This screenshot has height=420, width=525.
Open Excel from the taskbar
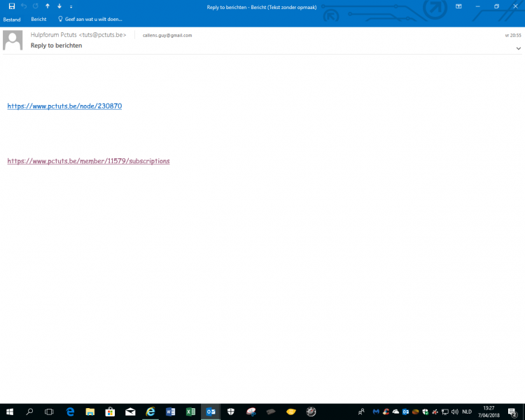pyautogui.click(x=190, y=412)
